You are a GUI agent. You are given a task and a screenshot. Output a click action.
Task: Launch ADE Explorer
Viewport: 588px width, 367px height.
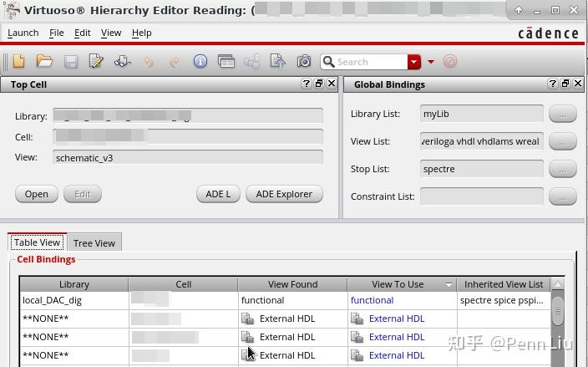(x=284, y=194)
